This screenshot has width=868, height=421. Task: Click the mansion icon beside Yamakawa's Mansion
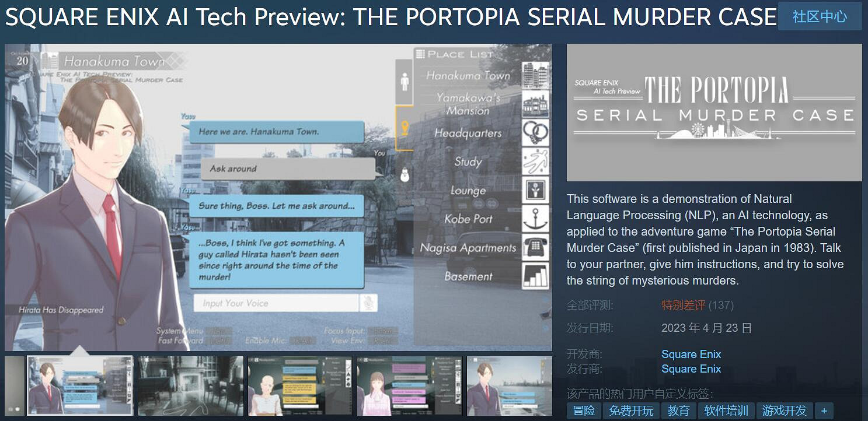pos(535,104)
